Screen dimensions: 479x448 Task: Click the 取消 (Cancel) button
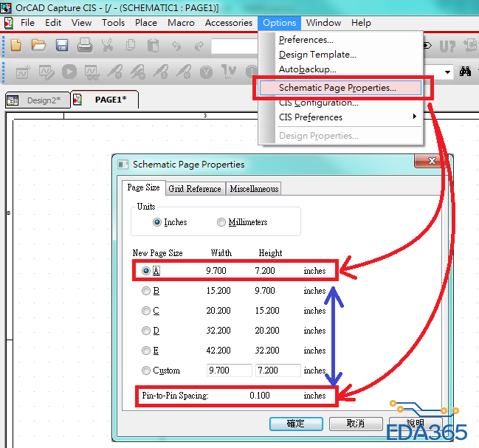click(356, 424)
